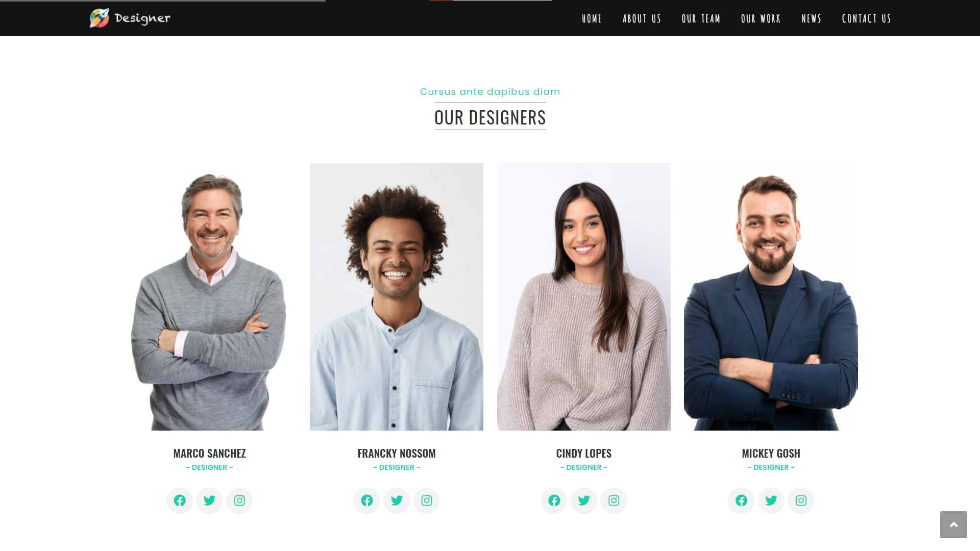Click Mickey Gosh's Twitter icon
980x551 pixels.
point(771,500)
